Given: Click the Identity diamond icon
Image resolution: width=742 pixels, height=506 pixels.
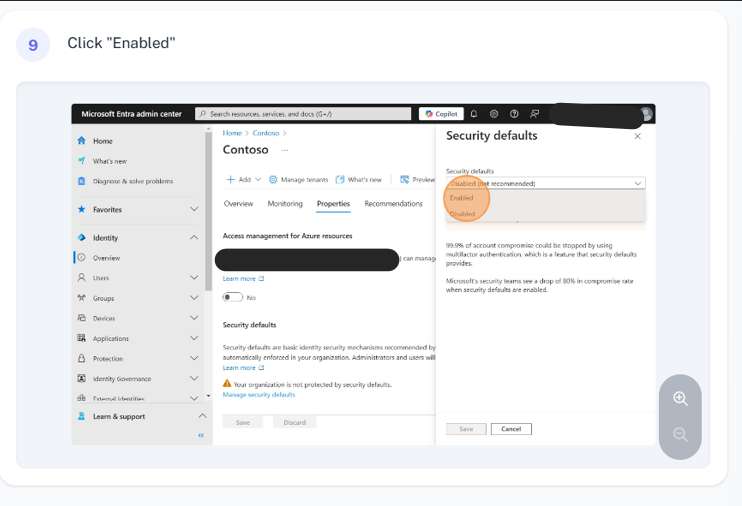Looking at the screenshot, I should [81, 238].
